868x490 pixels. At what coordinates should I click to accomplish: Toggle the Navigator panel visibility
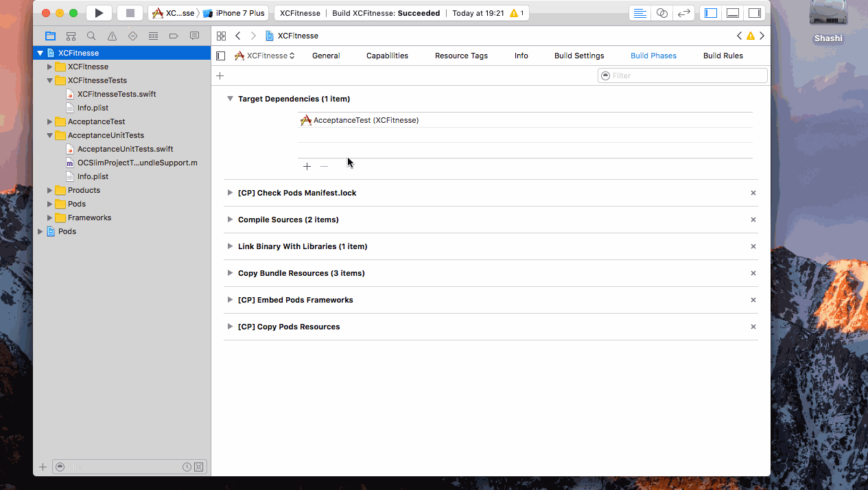(711, 13)
